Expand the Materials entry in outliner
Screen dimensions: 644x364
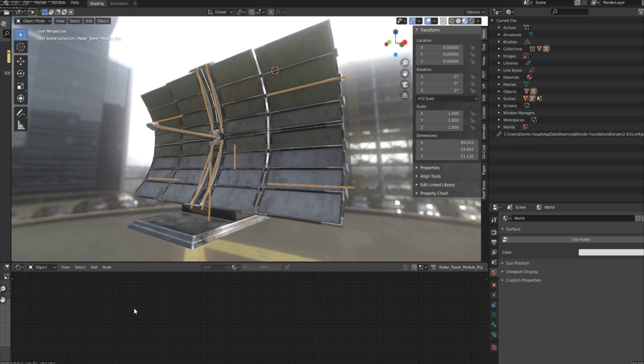click(499, 77)
